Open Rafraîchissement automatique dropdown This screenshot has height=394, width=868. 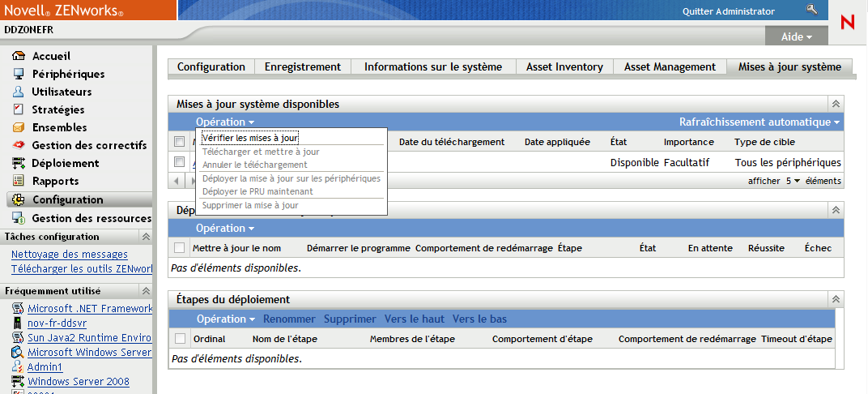(x=759, y=122)
